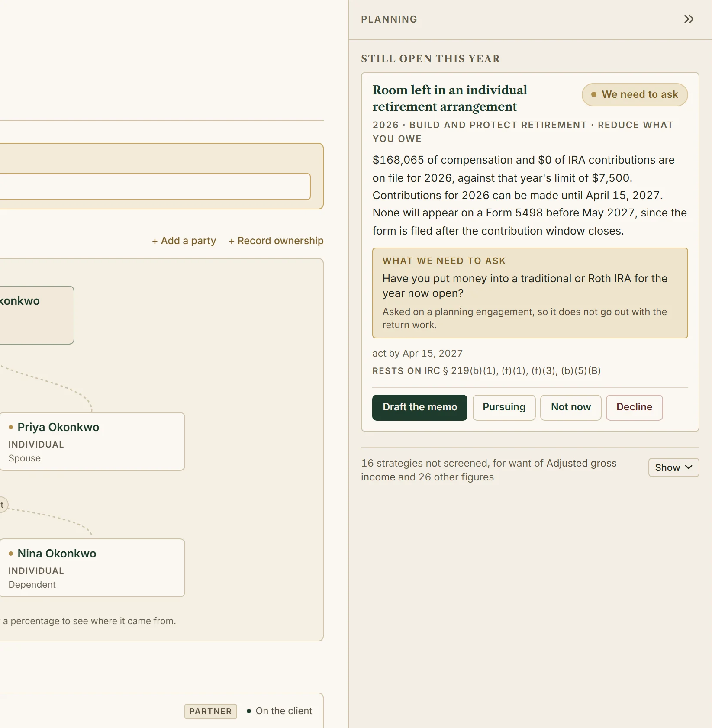Select the Priya Okonkwo spouse card
The width and height of the screenshot is (712, 728).
tap(92, 441)
